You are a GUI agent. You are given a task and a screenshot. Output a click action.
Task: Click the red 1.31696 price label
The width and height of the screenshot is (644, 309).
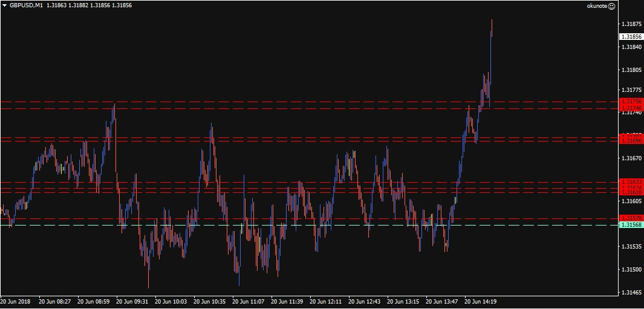[631, 141]
